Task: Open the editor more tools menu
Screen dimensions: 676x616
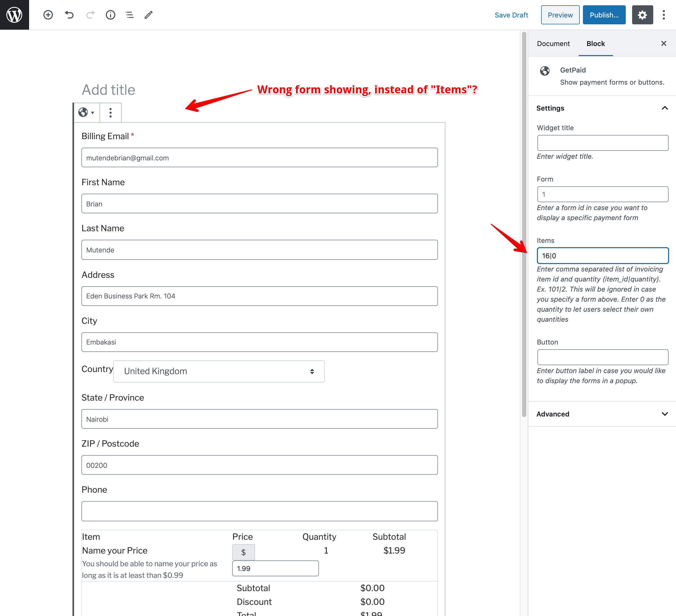Action: tap(664, 15)
